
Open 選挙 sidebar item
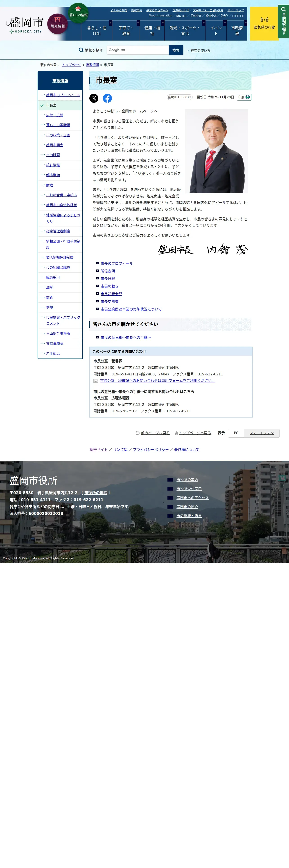50,288
